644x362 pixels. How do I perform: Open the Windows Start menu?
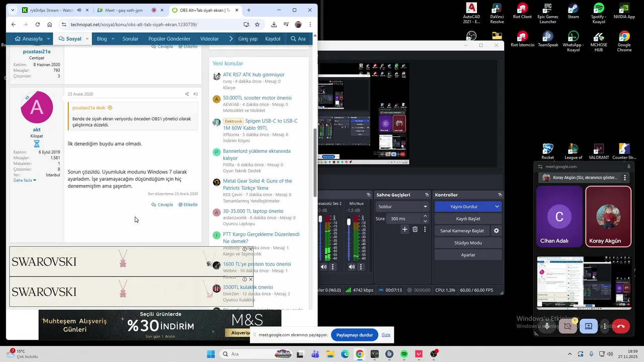[210, 354]
